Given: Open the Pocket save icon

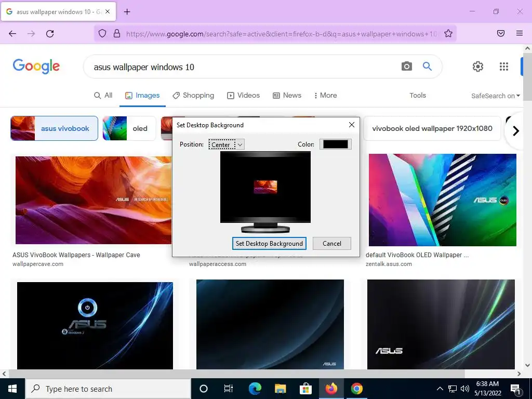Looking at the screenshot, I should (501, 33).
